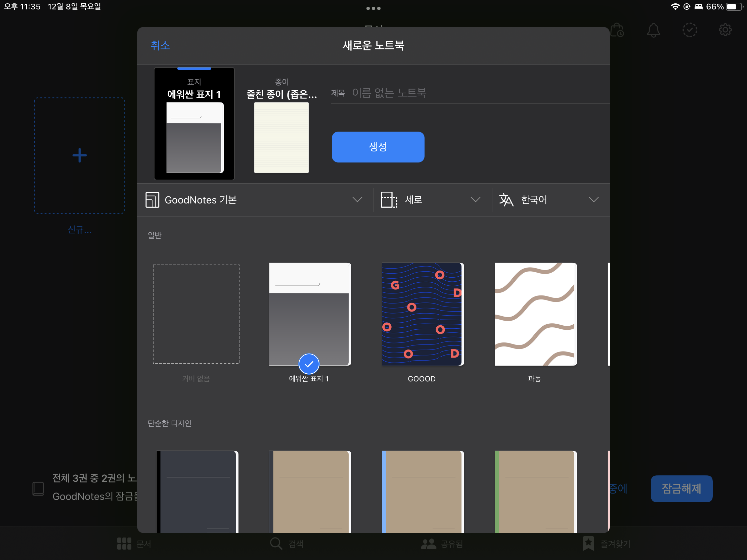
Task: Click the page size icon beside GoodNotes 기본
Action: [152, 200]
